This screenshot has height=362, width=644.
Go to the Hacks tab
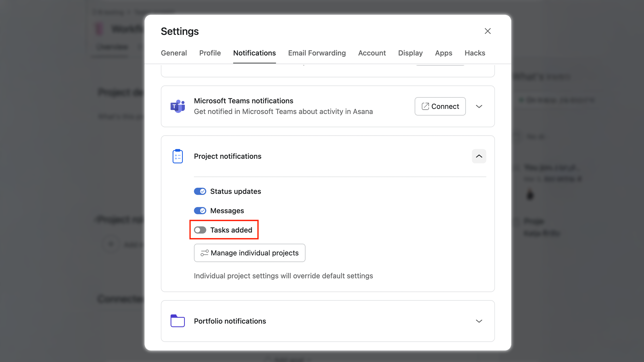coord(475,53)
